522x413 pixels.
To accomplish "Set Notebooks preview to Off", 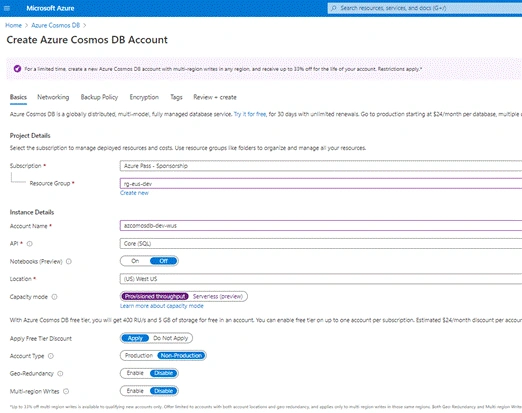I will click(x=163, y=261).
